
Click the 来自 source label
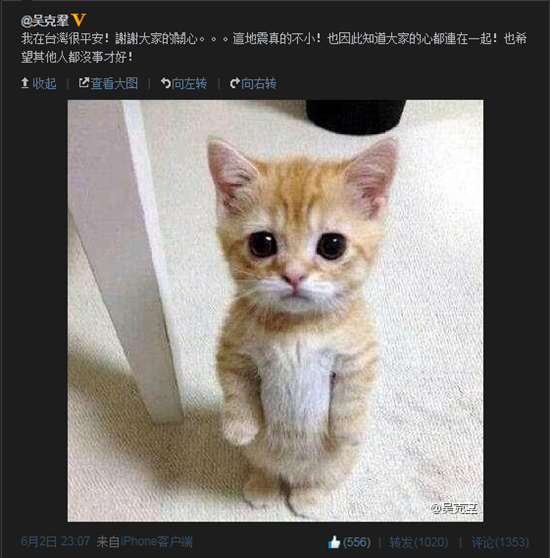click(108, 542)
